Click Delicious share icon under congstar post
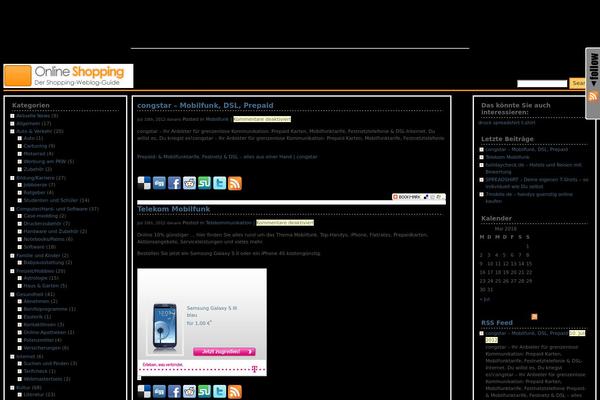The width and height of the screenshot is (600, 400). pyautogui.click(x=144, y=183)
